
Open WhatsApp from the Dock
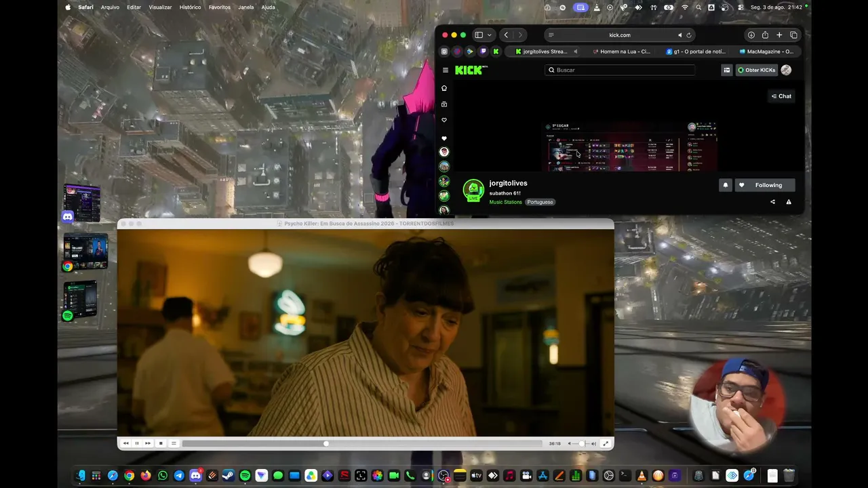163,476
